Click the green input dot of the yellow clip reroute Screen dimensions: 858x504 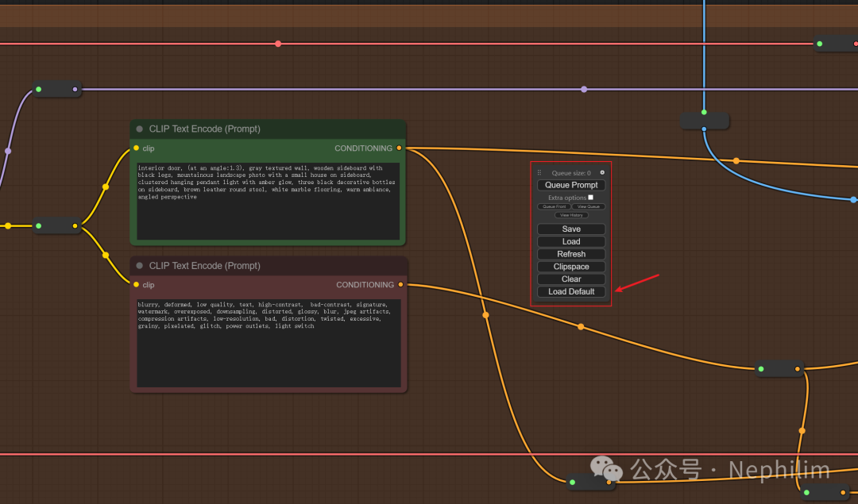[38, 225]
